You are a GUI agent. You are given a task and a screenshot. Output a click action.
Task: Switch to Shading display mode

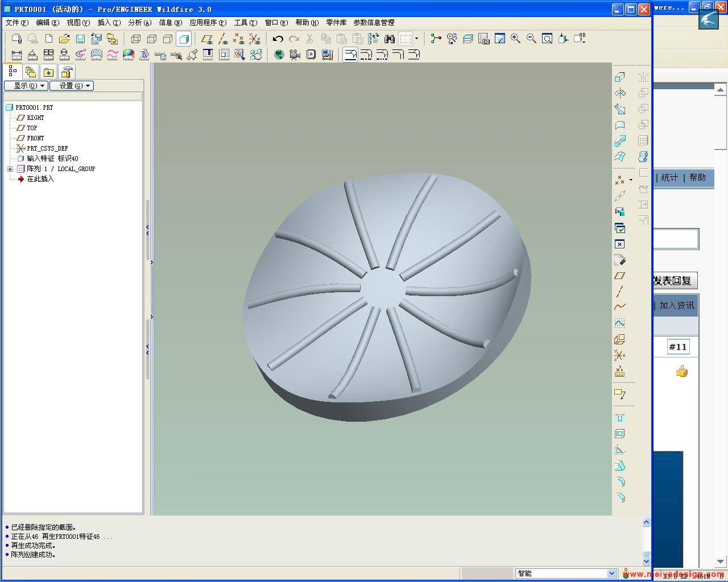tap(184, 39)
